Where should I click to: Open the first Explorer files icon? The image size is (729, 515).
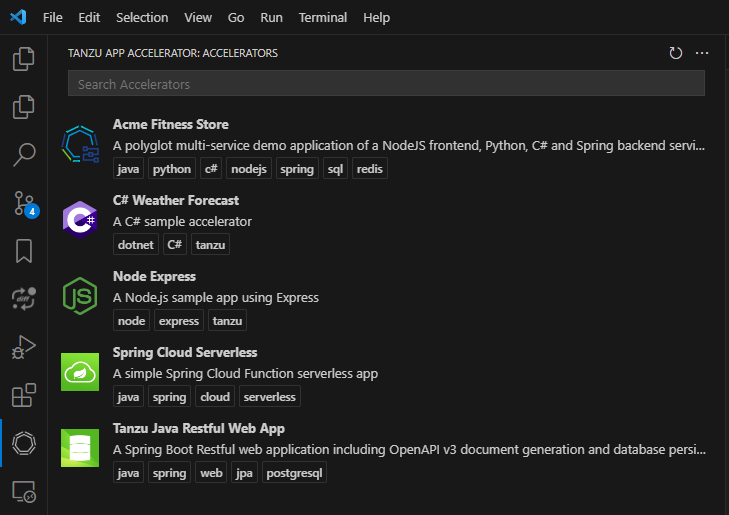click(24, 59)
